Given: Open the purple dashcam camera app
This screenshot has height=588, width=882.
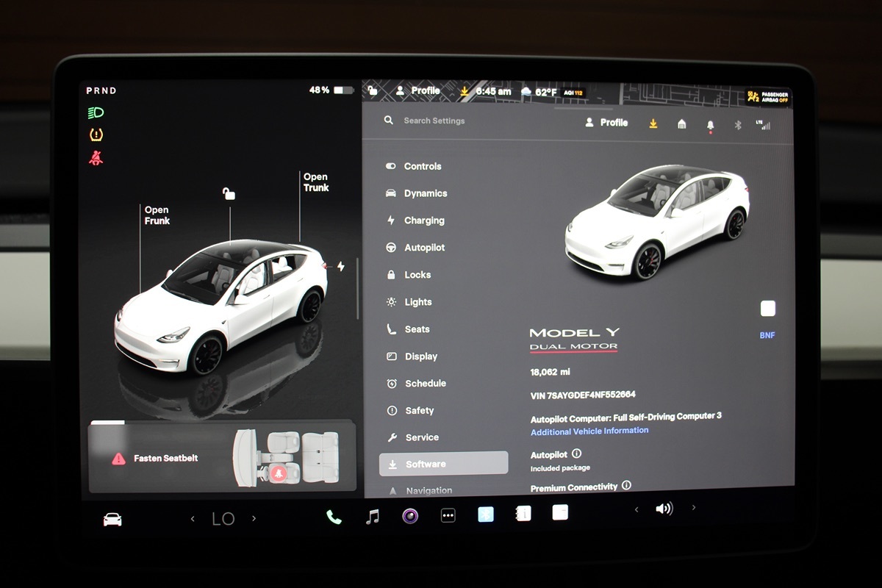Looking at the screenshot, I should pos(410,516).
